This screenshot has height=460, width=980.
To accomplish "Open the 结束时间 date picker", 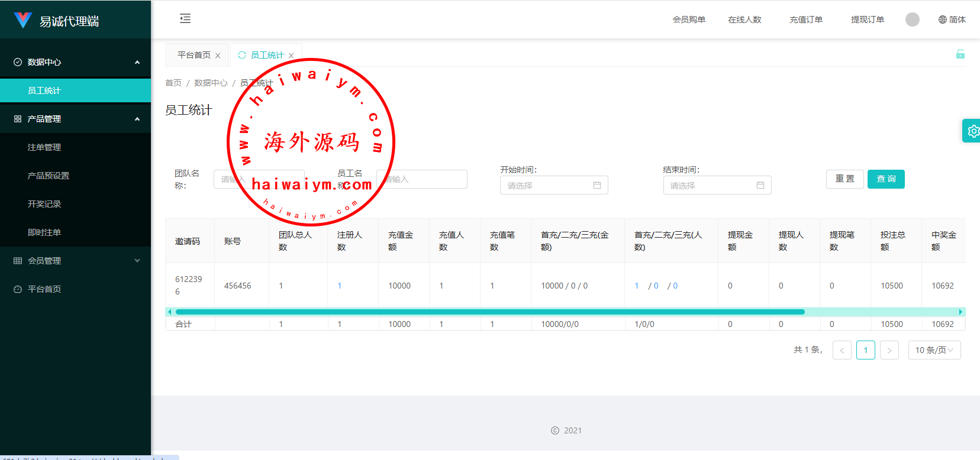I will point(717,186).
